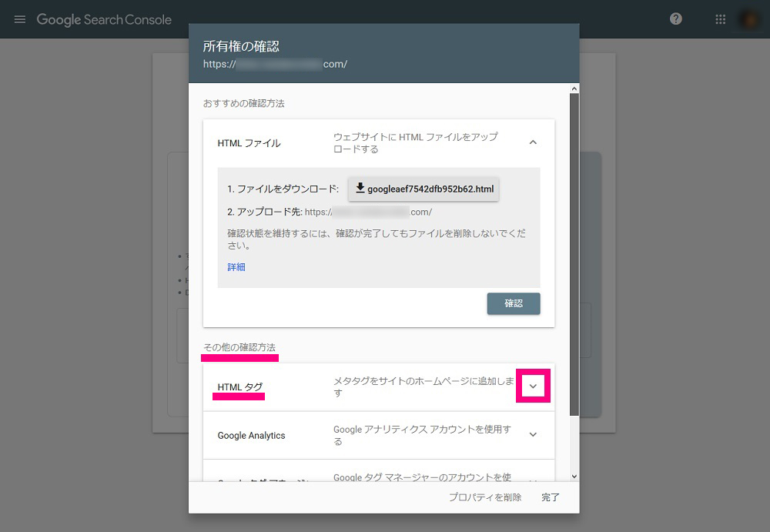Image resolution: width=770 pixels, height=532 pixels.
Task: Click the 1. ファイルをダウンロード step text
Action: [283, 189]
